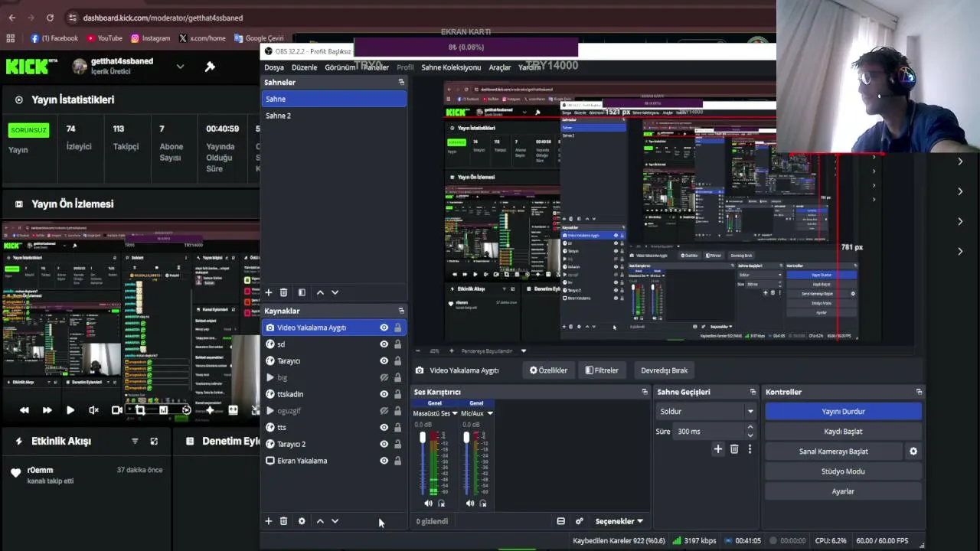Screen dimensions: 980x551
Task: Toggle monitoring for Masaüstü Ses
Action: pos(442,504)
